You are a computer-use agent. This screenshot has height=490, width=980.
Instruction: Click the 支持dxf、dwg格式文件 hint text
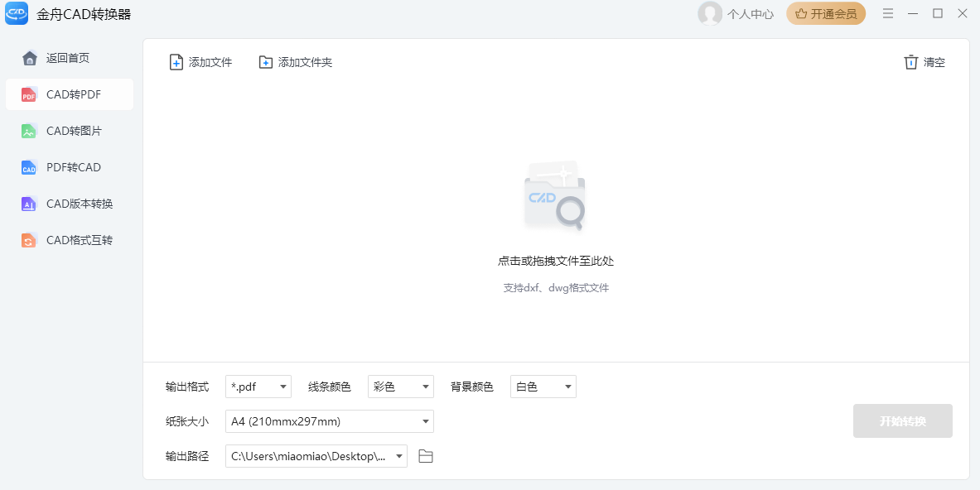pos(556,288)
